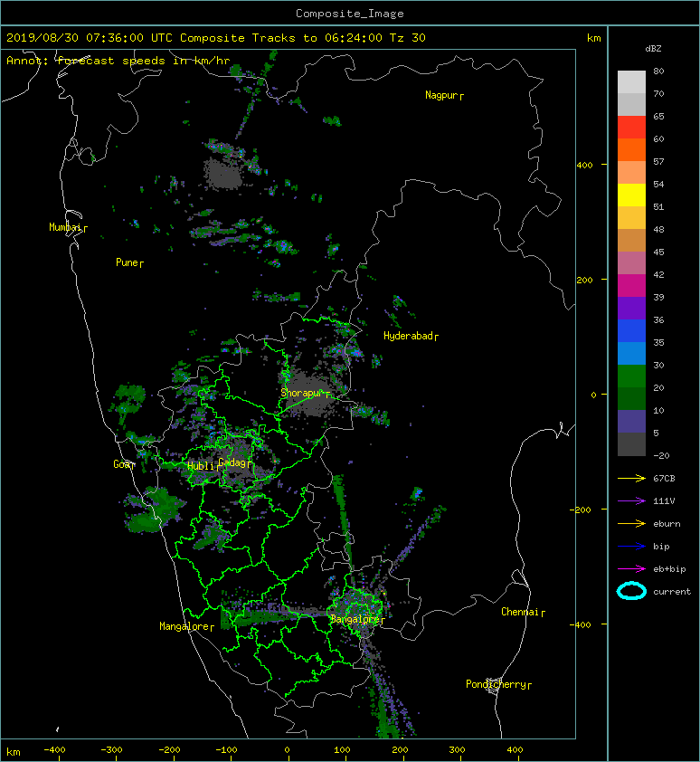This screenshot has width=700, height=762.
Task: Click the -300 tick on horizontal axis
Action: 111,750
